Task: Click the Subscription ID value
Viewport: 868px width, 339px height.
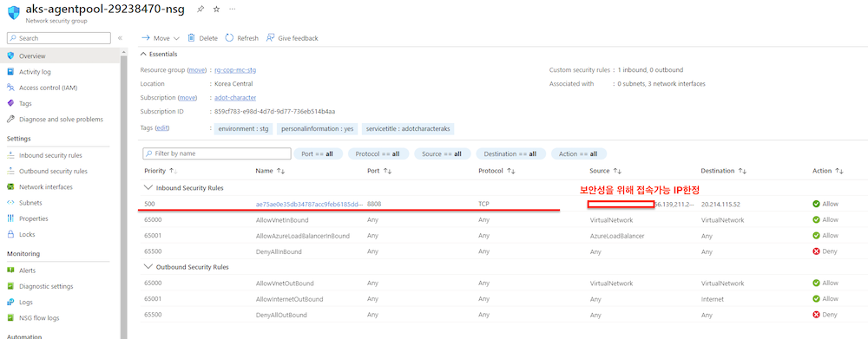Action: click(274, 111)
